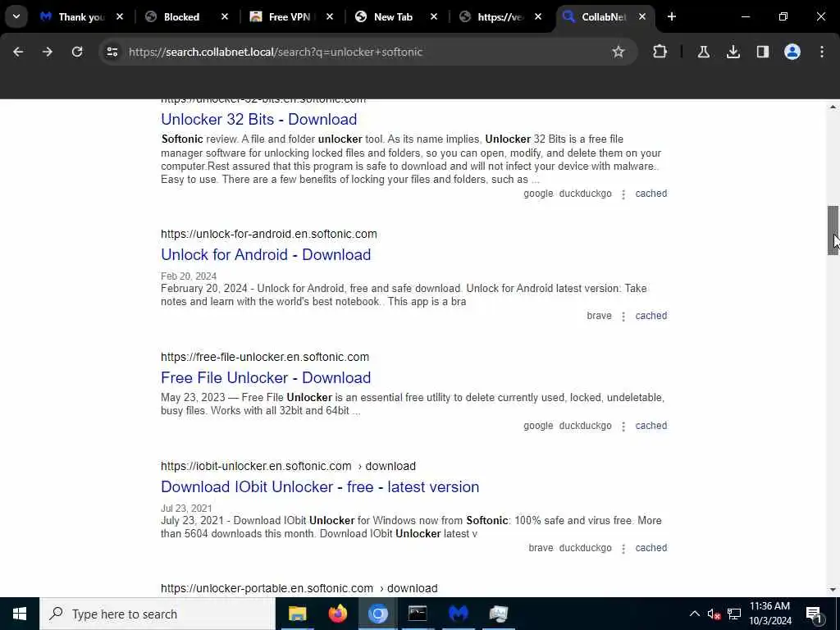Switch to the 'Free VPN' tab
This screenshot has height=630, width=840.
pyautogui.click(x=289, y=16)
